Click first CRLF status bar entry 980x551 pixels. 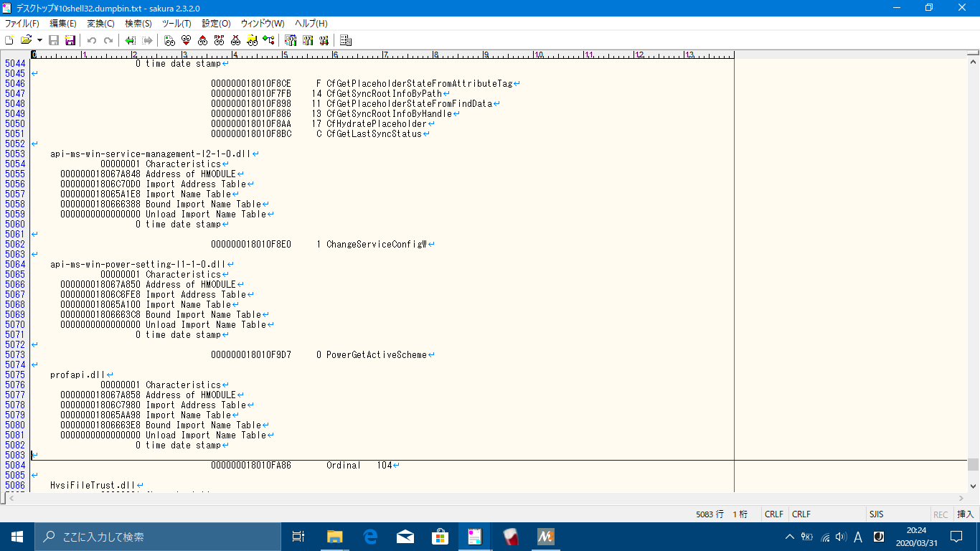774,514
